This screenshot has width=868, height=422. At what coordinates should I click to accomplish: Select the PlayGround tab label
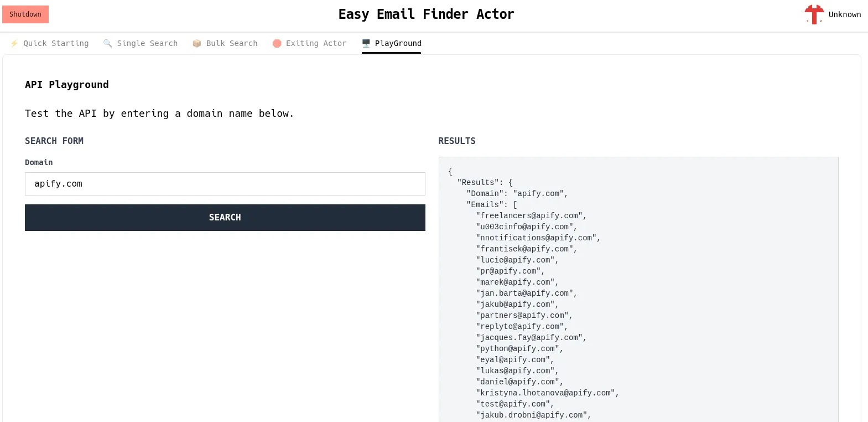point(398,43)
